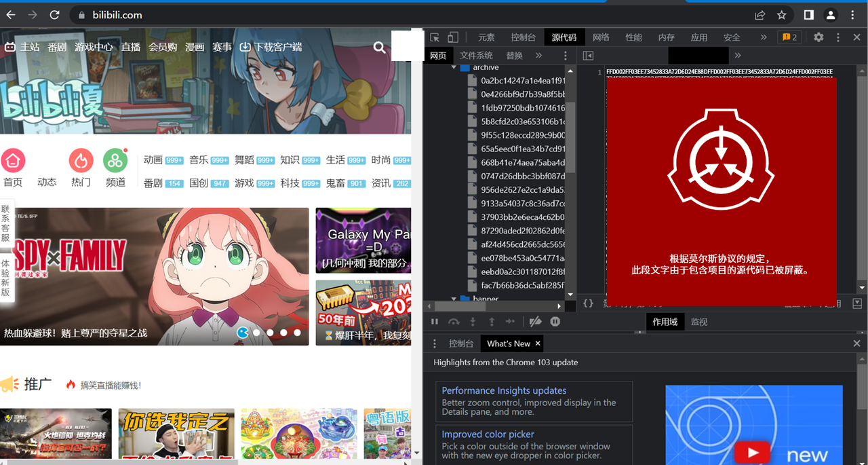Screen dimensions: 868x465
Task: Open the 热门 flame icon
Action: click(x=81, y=161)
